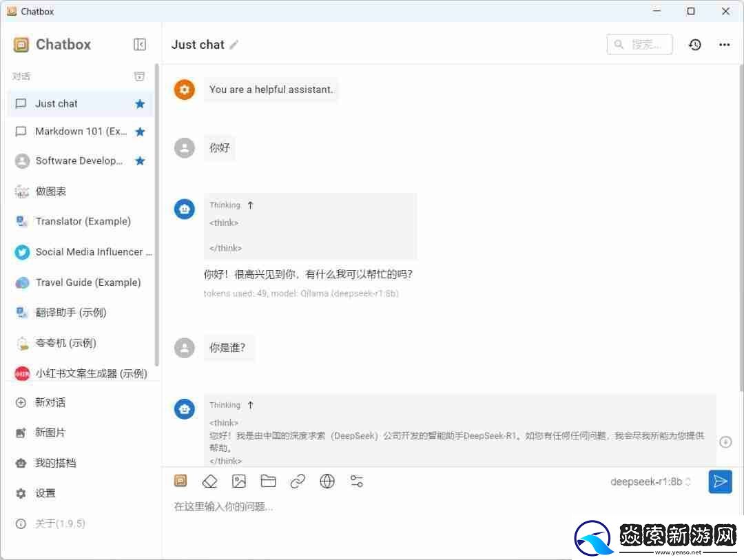Collapse the first Thinking section
Image resolution: width=744 pixels, height=560 pixels.
(250, 205)
